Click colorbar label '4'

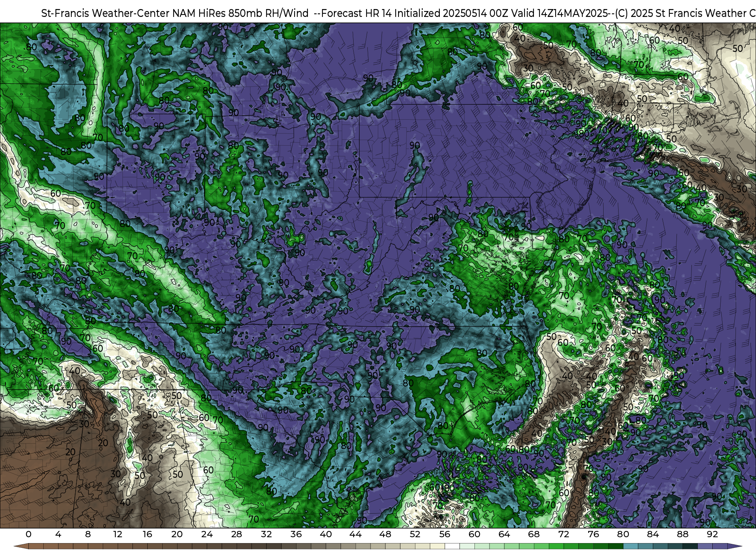point(58,534)
